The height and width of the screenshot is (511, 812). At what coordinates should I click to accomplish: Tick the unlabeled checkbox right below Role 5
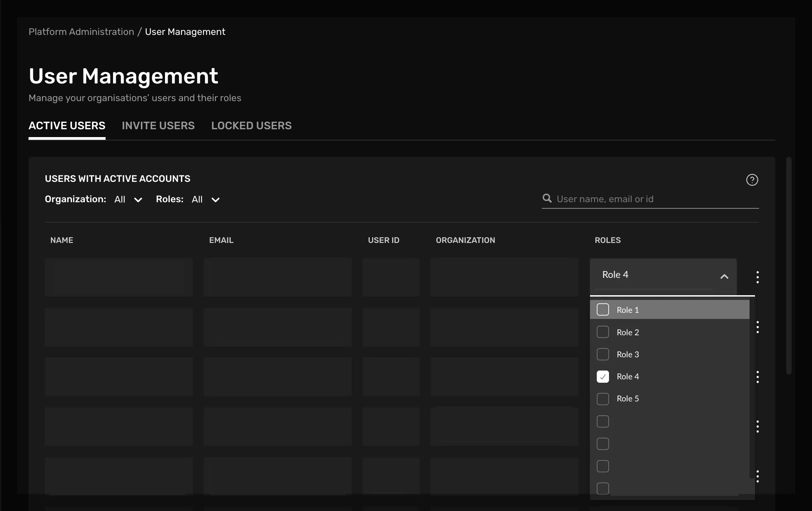click(603, 421)
